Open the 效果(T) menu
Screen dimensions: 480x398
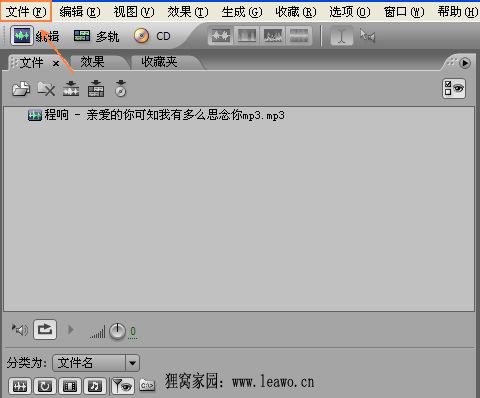coord(188,12)
